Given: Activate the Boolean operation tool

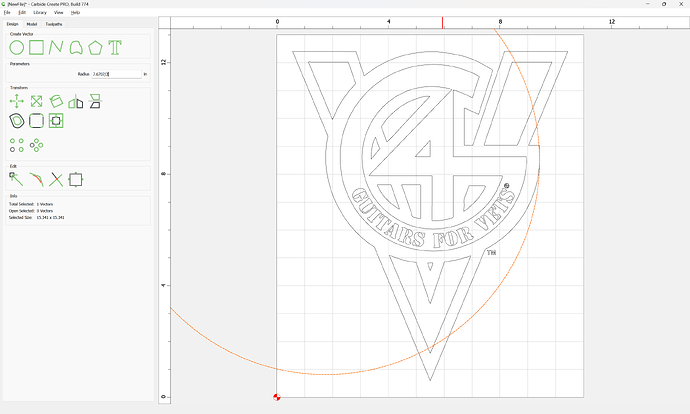Looking at the screenshot, I should tap(56, 121).
